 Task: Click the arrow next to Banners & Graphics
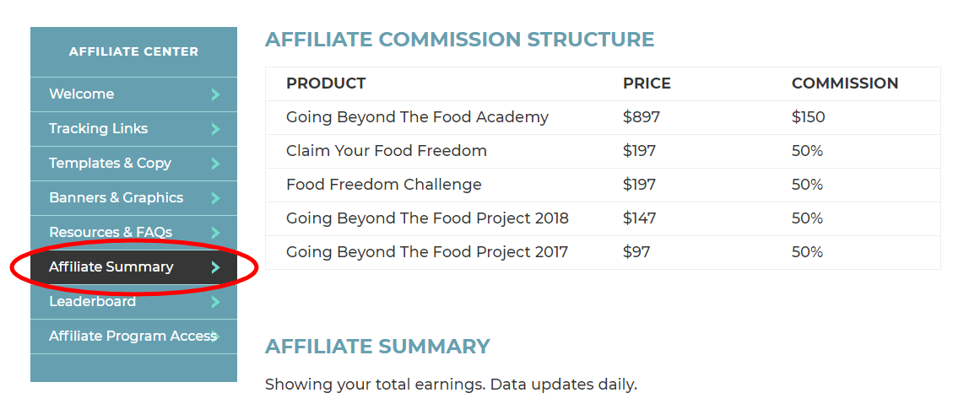pos(215,198)
